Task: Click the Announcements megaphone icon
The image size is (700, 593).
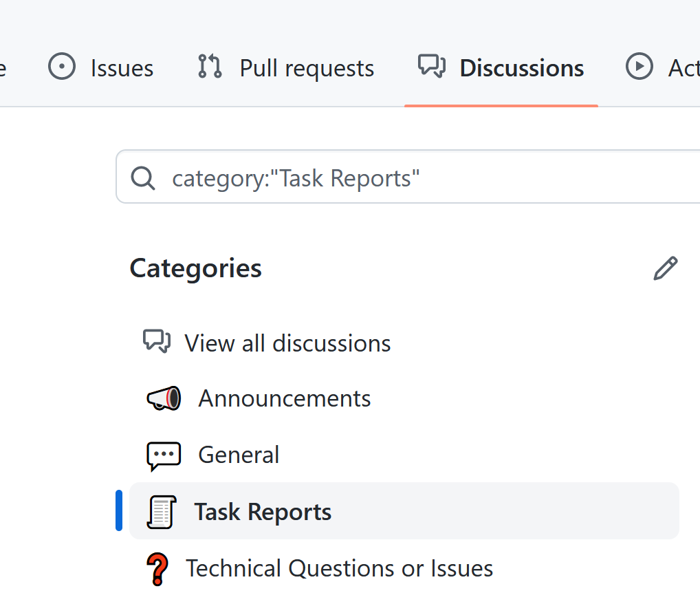Action: [164, 398]
